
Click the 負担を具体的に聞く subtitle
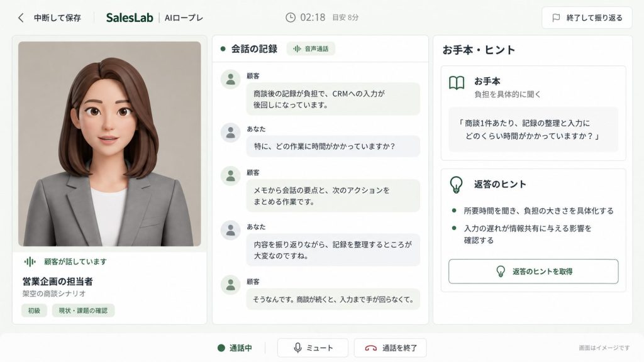(x=508, y=94)
